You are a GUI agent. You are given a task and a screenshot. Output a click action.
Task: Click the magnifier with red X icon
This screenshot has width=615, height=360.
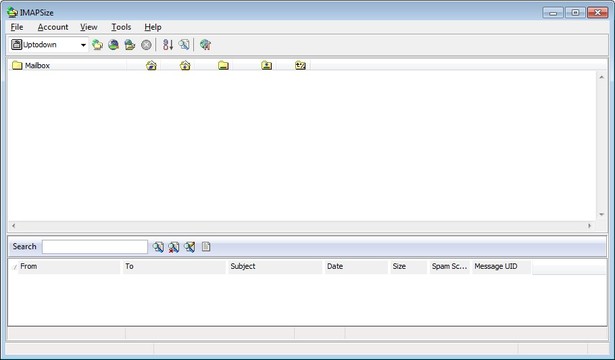coord(174,247)
